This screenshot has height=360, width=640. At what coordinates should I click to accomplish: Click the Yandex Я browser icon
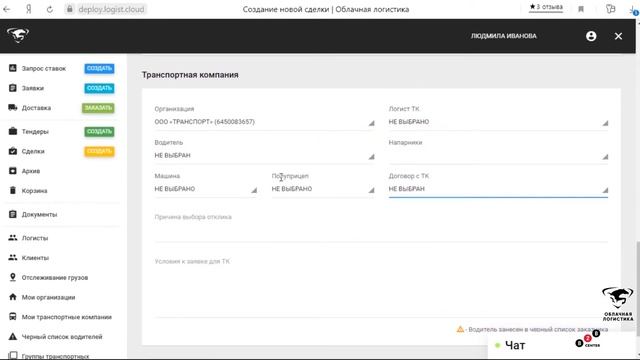pyautogui.click(x=29, y=9)
